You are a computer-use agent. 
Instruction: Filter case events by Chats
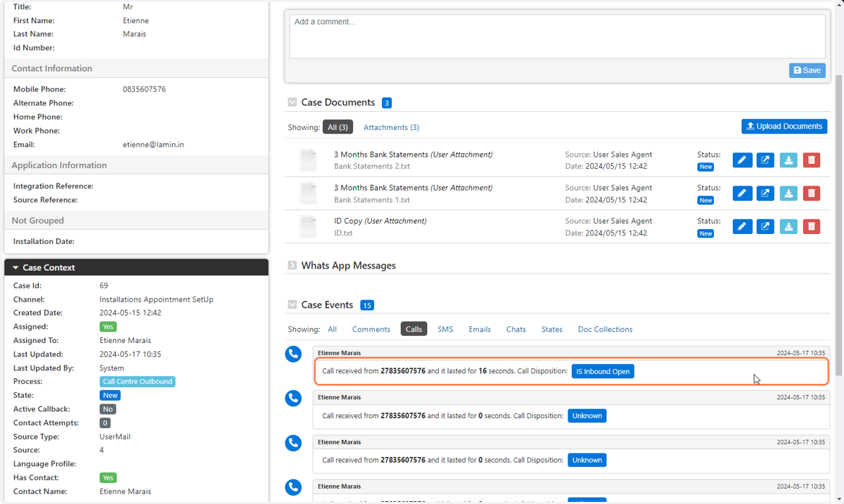click(x=516, y=329)
